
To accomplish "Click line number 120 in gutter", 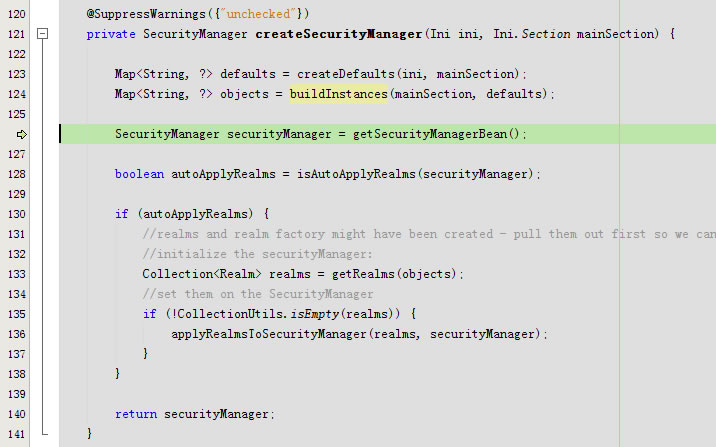I will point(17,14).
